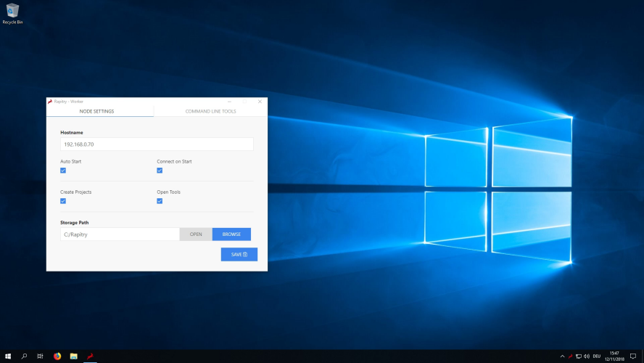The height and width of the screenshot is (363, 644).
Task: Open the volume speaker tray icon
Action: 587,356
